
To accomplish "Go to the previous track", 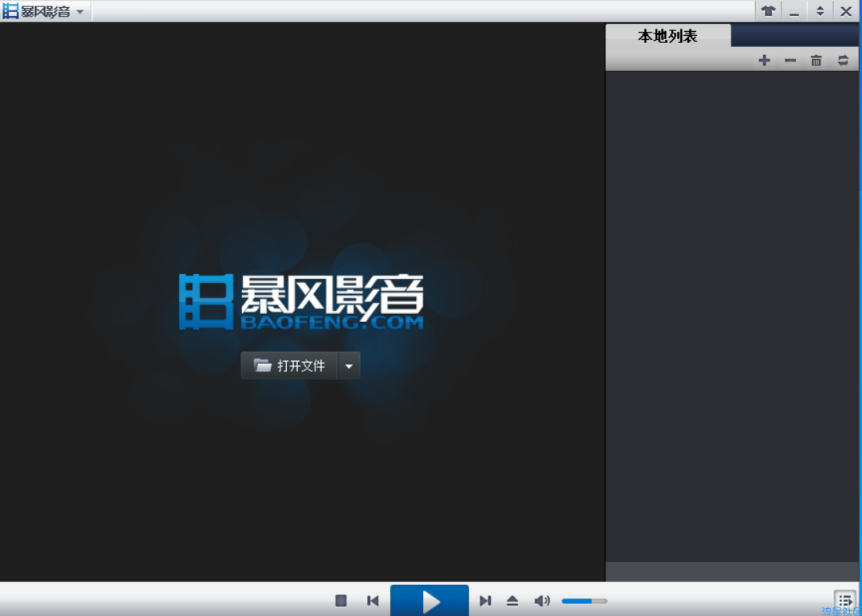I will click(x=373, y=601).
